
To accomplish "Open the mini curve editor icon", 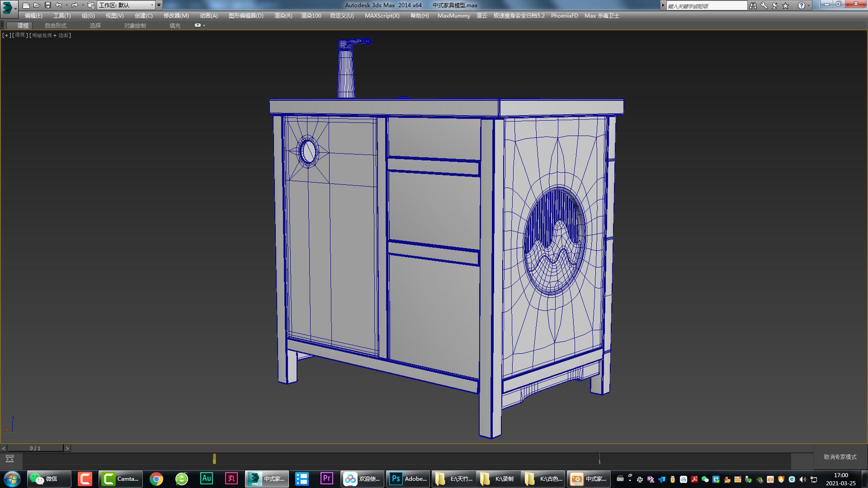I will pyautogui.click(x=9, y=459).
